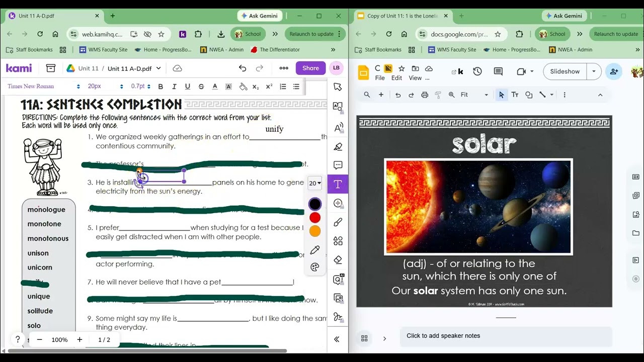This screenshot has height=362, width=644.
Task: Open the grid view icon in Slides
Action: click(x=364, y=338)
